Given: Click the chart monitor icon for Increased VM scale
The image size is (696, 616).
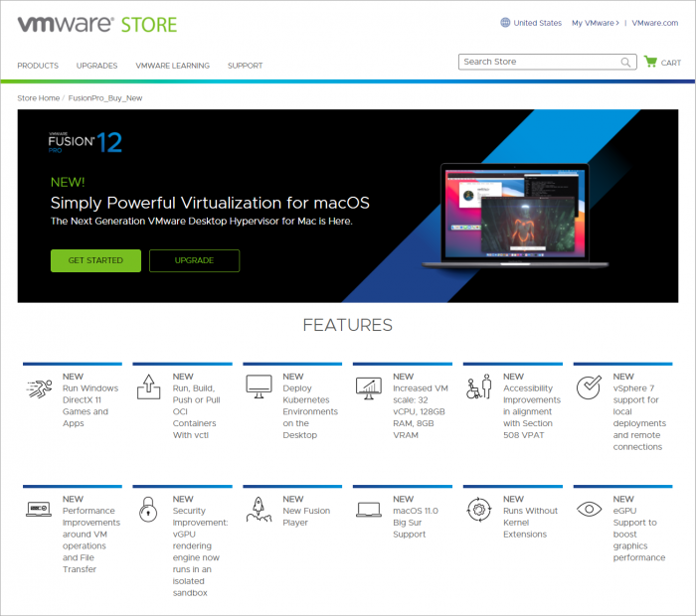Looking at the screenshot, I should [x=369, y=388].
